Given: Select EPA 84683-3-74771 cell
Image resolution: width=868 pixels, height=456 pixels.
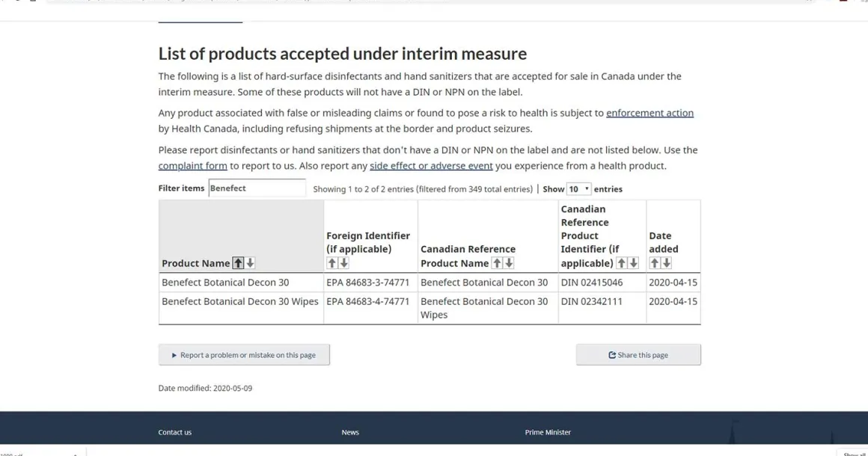Looking at the screenshot, I should (x=370, y=283).
